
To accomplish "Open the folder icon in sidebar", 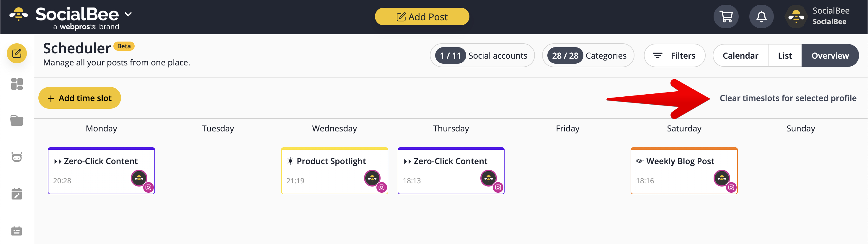I will (x=17, y=120).
